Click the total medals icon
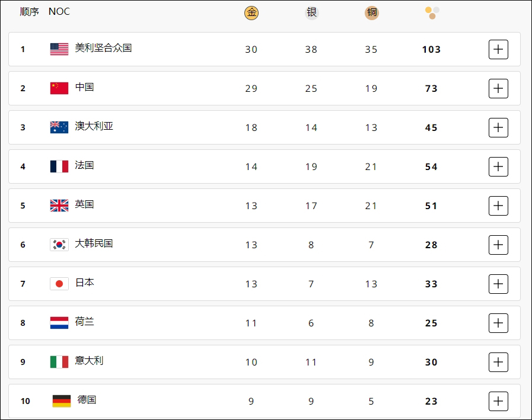Viewport: 532px width, 420px height. [432, 12]
